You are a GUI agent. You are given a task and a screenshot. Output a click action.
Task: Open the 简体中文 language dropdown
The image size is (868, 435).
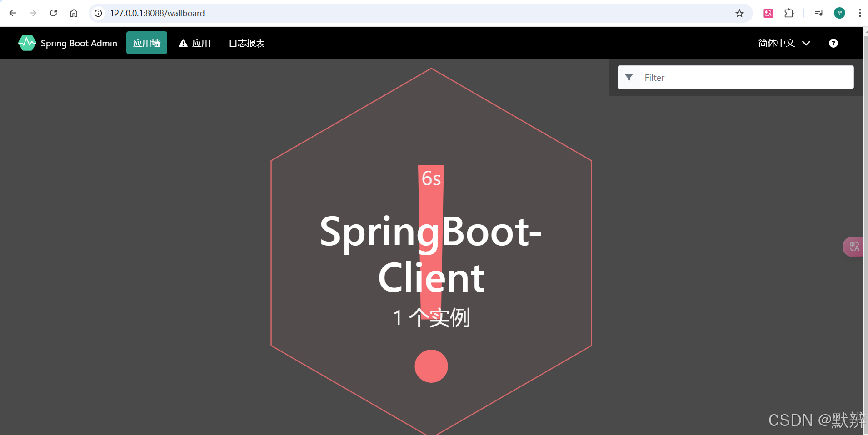tap(783, 43)
